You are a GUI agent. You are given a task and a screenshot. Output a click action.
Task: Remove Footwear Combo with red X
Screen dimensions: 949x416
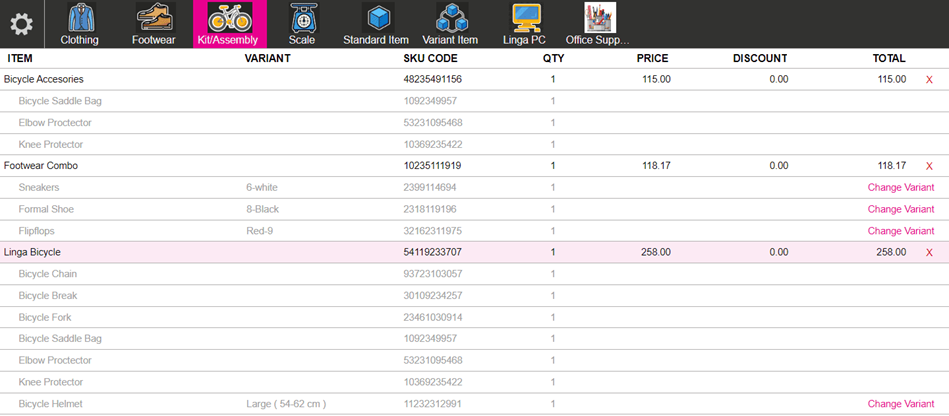pyautogui.click(x=929, y=166)
